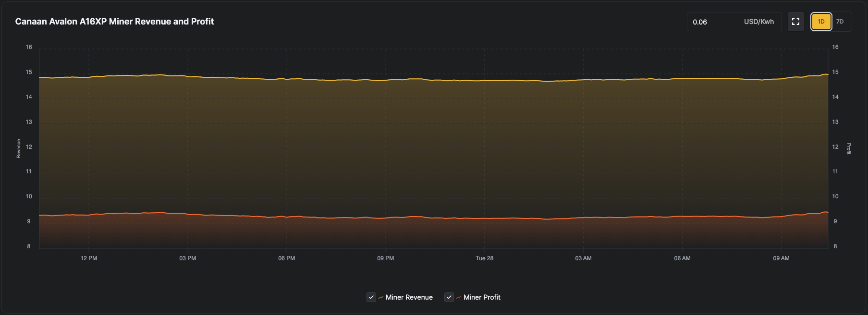The height and width of the screenshot is (315, 868).
Task: Click the Canaan Avalon A16XP chart title
Action: point(114,22)
